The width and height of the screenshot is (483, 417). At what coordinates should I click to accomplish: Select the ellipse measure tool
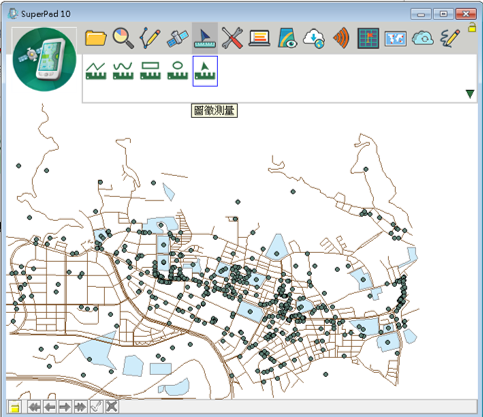(178, 71)
